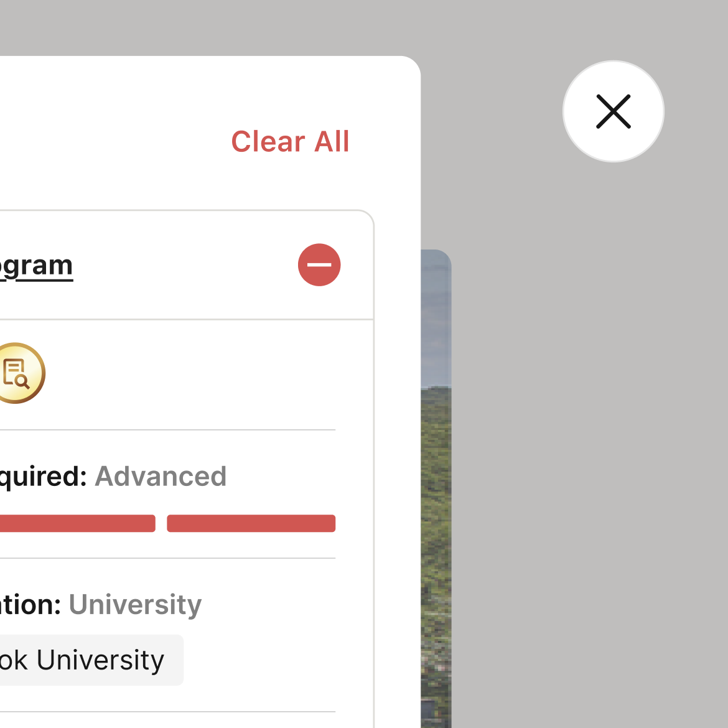Click the bold 'ation:' label text

pyautogui.click(x=30, y=605)
